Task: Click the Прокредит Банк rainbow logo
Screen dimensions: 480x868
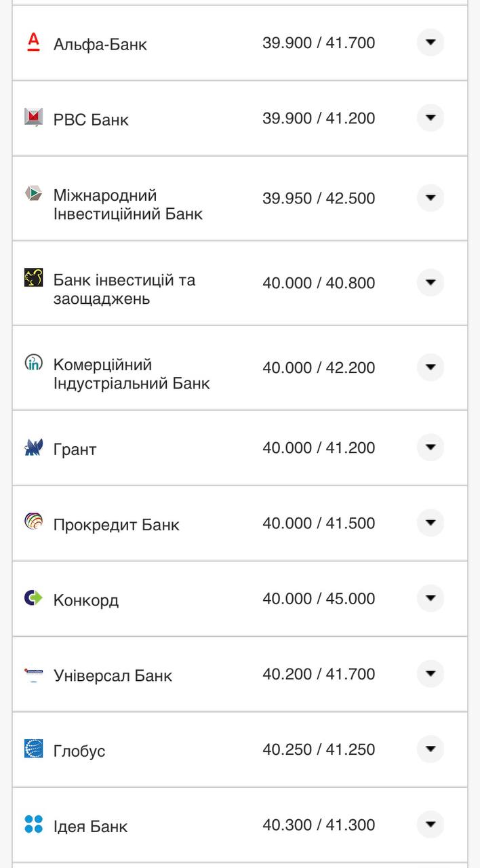Action: tap(32, 524)
